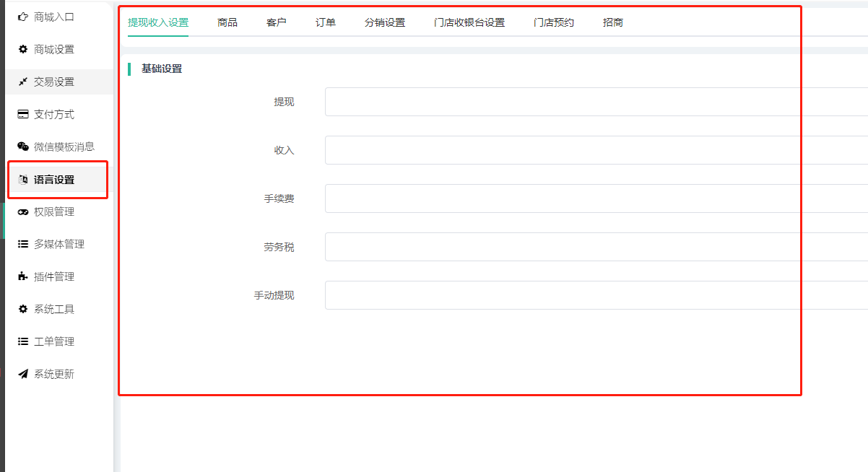Image resolution: width=868 pixels, height=472 pixels.
Task: Click the language icon beside 语言设置
Action: pyautogui.click(x=23, y=180)
